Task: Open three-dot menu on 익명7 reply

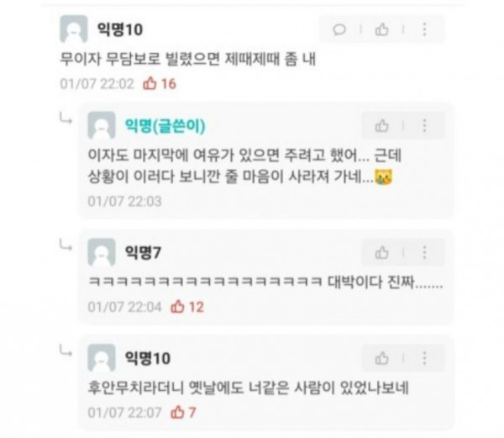Action: 424,252
